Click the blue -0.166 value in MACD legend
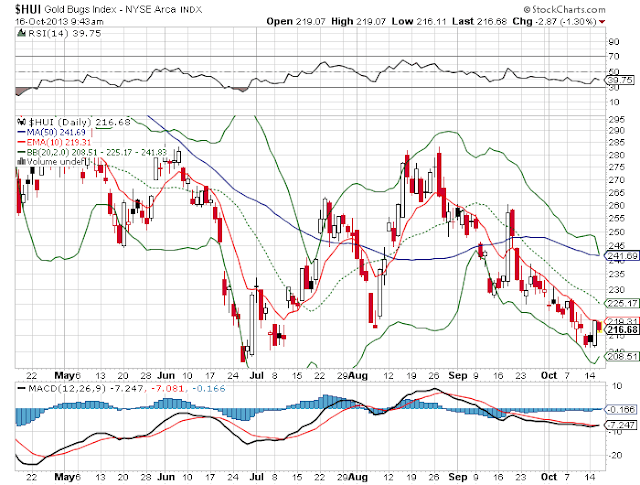The image size is (640, 485). tap(208, 388)
